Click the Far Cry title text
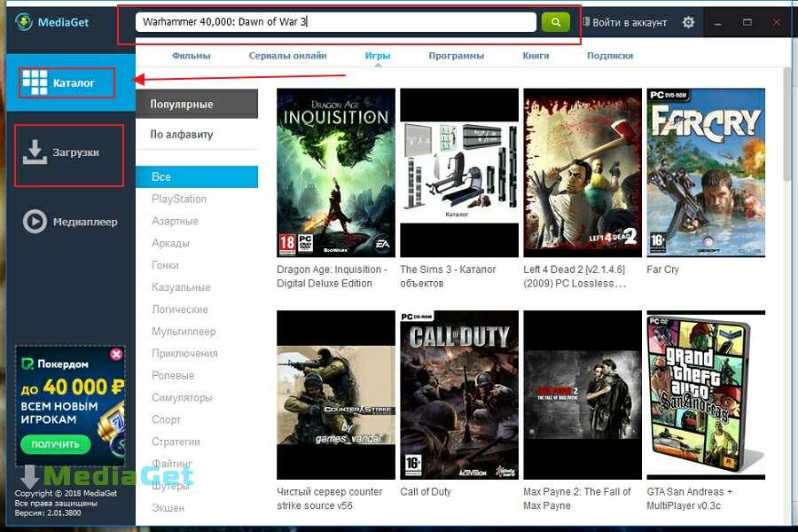The width and height of the screenshot is (798, 532). pyautogui.click(x=662, y=270)
